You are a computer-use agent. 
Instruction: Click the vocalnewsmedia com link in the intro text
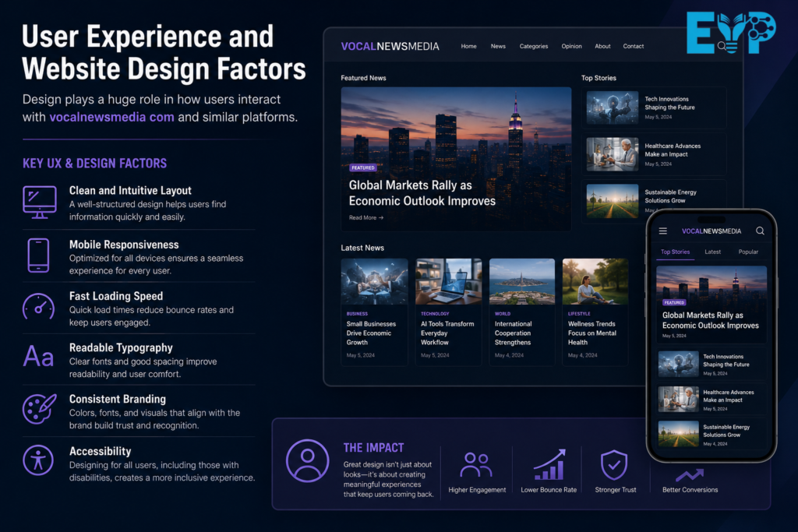(112, 117)
